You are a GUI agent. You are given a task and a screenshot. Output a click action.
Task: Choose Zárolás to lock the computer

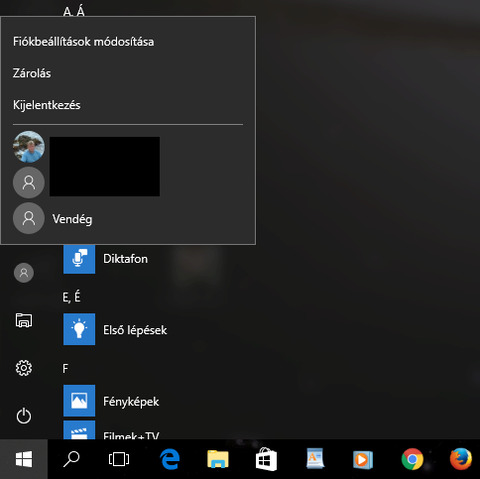32,73
